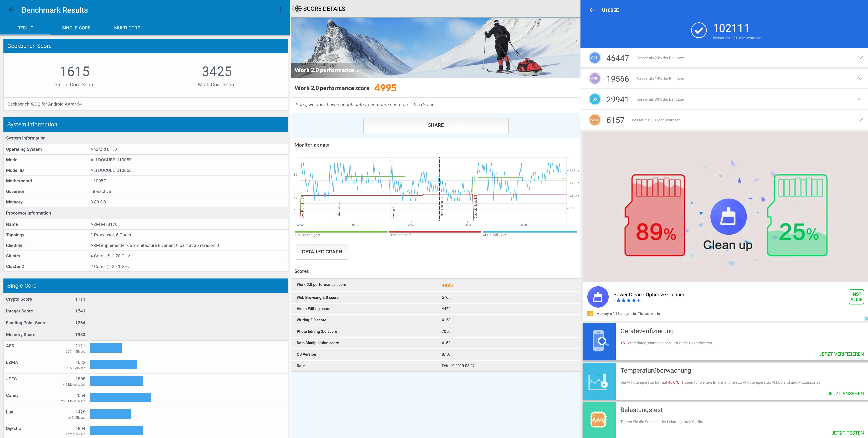Tap the PCMark snowflake logo icon
The width and height of the screenshot is (868, 438).
298,9
